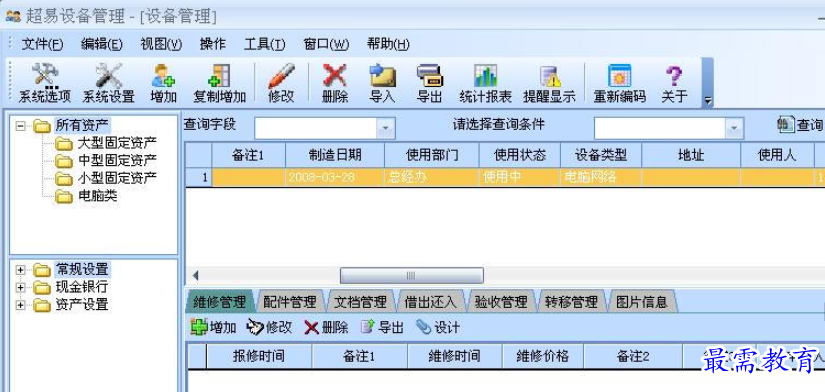825x392 pixels.
Task: Open the 统计报表 chart icon
Action: tap(485, 83)
